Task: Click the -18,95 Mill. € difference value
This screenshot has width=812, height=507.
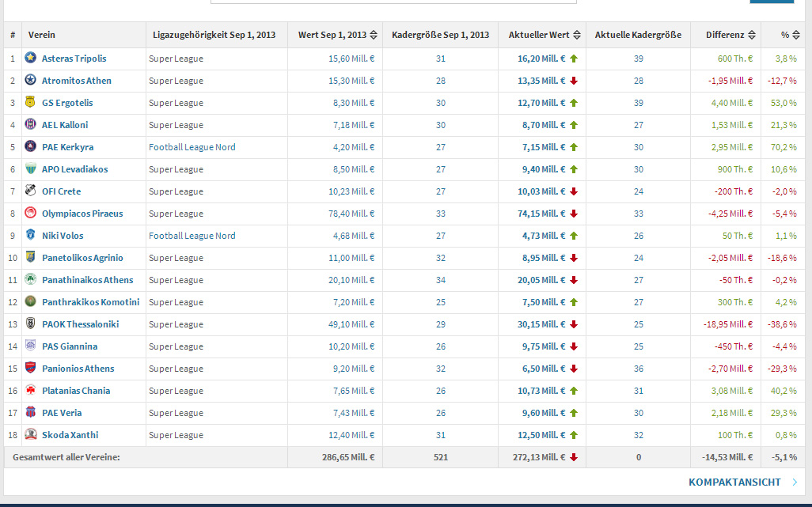Action: coord(727,324)
